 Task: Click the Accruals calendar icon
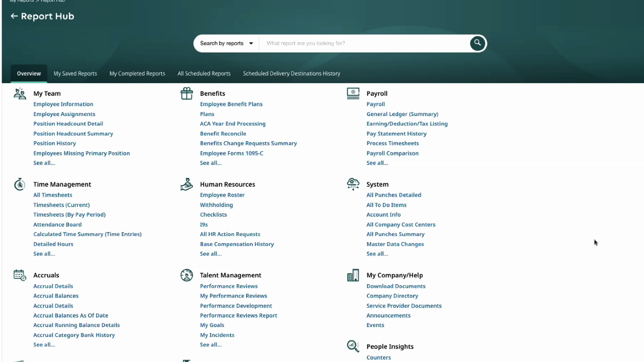(x=20, y=275)
